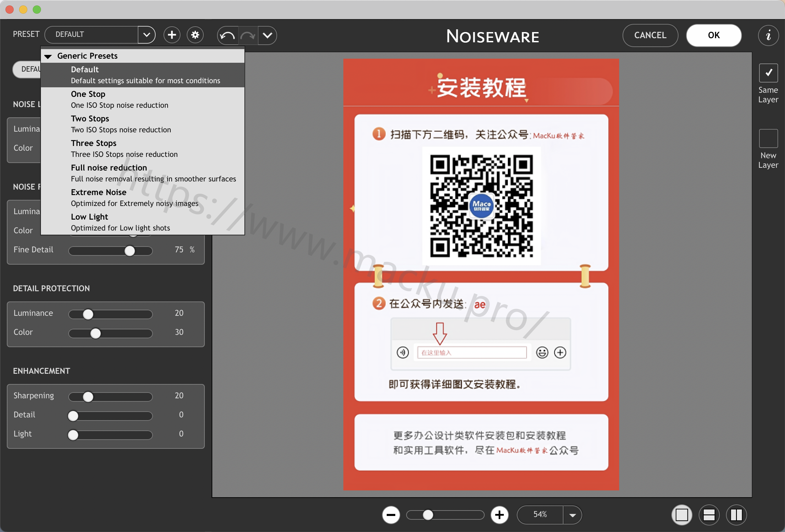This screenshot has height=532, width=785.
Task: Choose the One Stop preset
Action: (x=143, y=100)
